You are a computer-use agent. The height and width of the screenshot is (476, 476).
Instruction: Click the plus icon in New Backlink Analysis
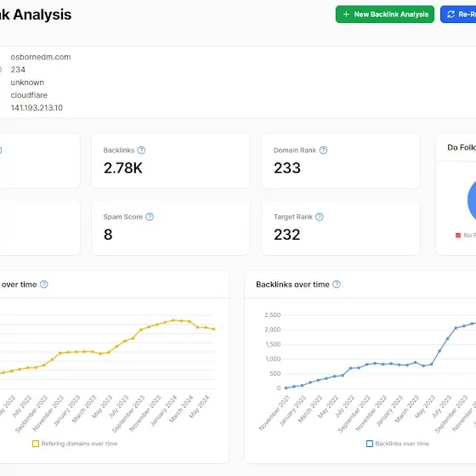tap(346, 14)
